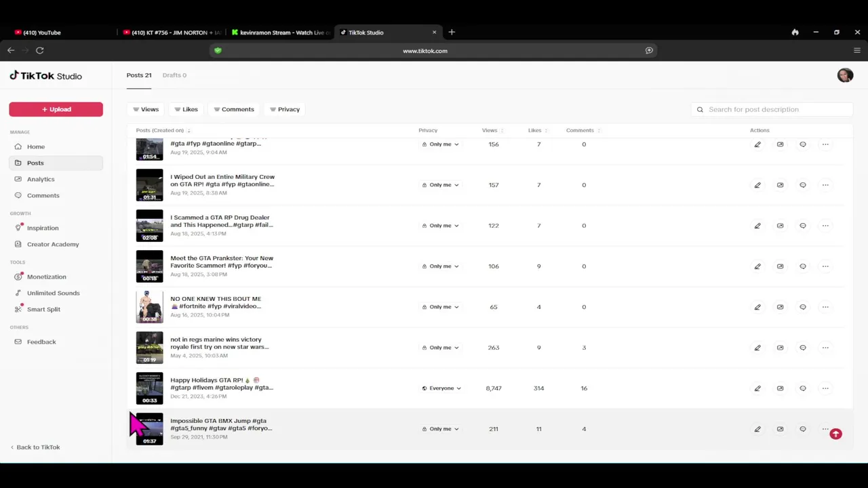
Task: Open Only me dropdown for NO ONE KNEW THIS post
Action: [x=440, y=307]
